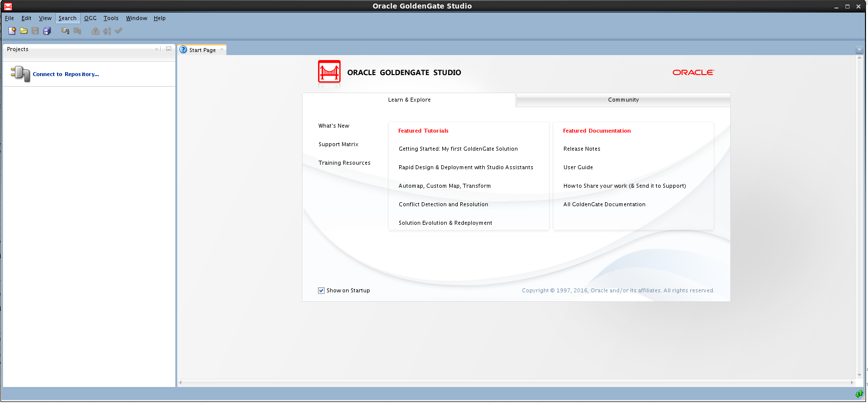Select the Learn & Explore tab

point(409,100)
